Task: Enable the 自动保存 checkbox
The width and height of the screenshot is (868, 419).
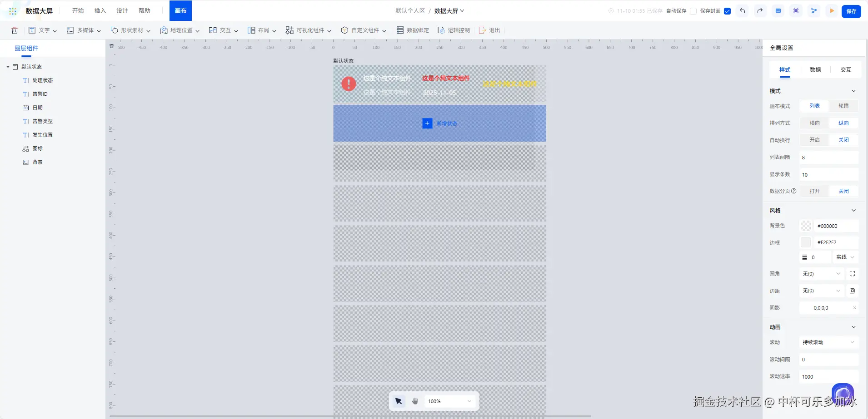Action: [x=693, y=11]
